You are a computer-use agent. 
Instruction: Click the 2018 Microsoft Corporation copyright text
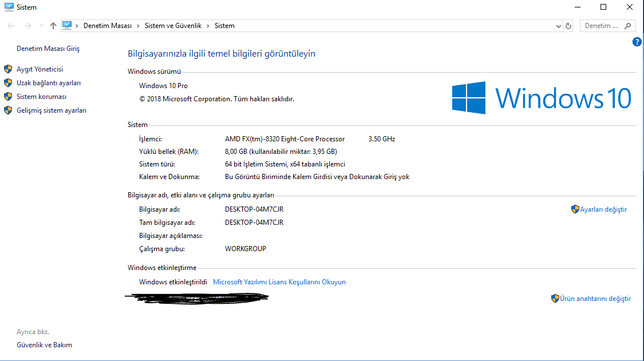[x=216, y=99]
